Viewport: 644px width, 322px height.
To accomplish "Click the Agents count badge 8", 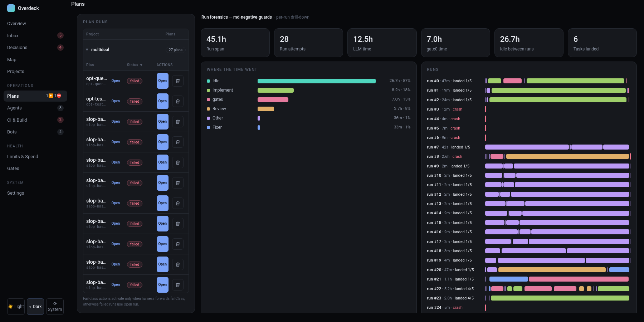I will point(60,108).
